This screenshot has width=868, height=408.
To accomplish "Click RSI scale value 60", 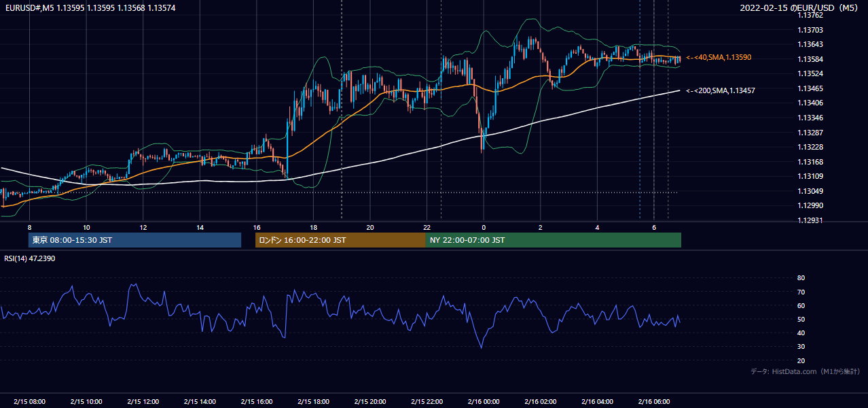I will pyautogui.click(x=801, y=305).
